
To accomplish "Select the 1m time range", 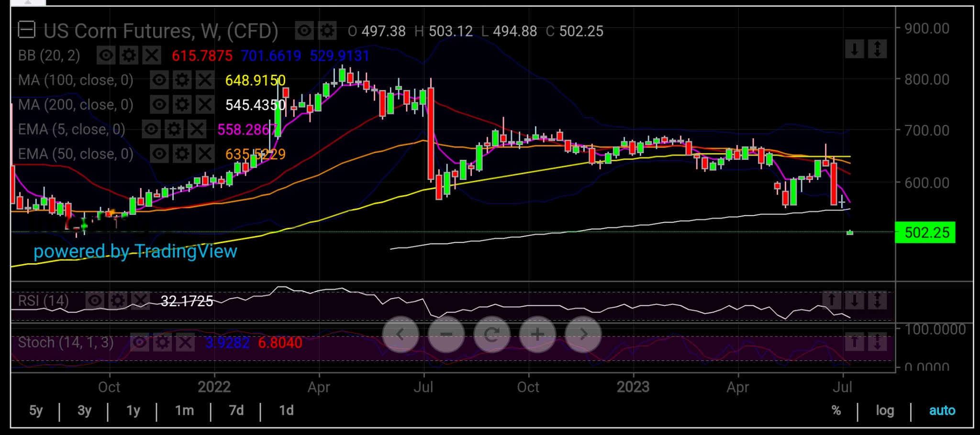I will [x=184, y=411].
